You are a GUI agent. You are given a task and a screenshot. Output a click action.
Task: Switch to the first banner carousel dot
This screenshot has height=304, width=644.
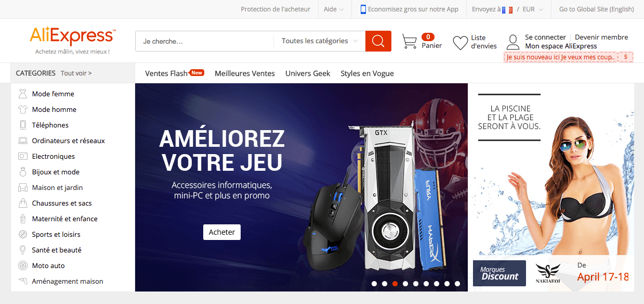tap(374, 284)
